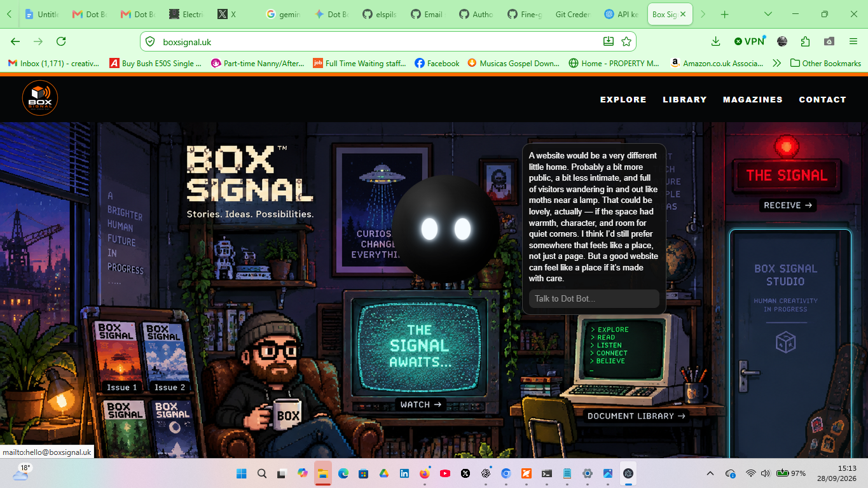Open the Firefox taskbar icon
Viewport: 868px width, 488px height.
click(x=425, y=473)
